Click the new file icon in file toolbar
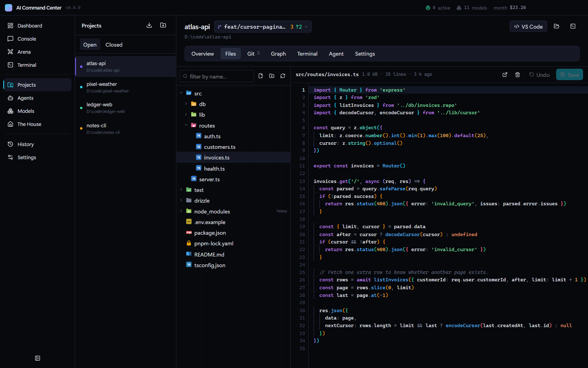588x368 pixels. pos(261,76)
